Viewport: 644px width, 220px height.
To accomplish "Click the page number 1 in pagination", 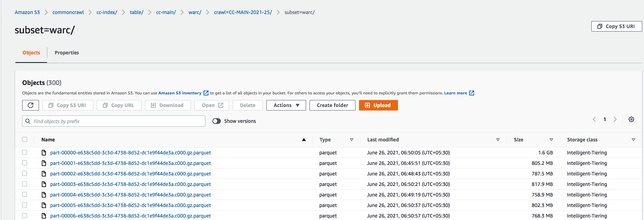I will click(605, 119).
